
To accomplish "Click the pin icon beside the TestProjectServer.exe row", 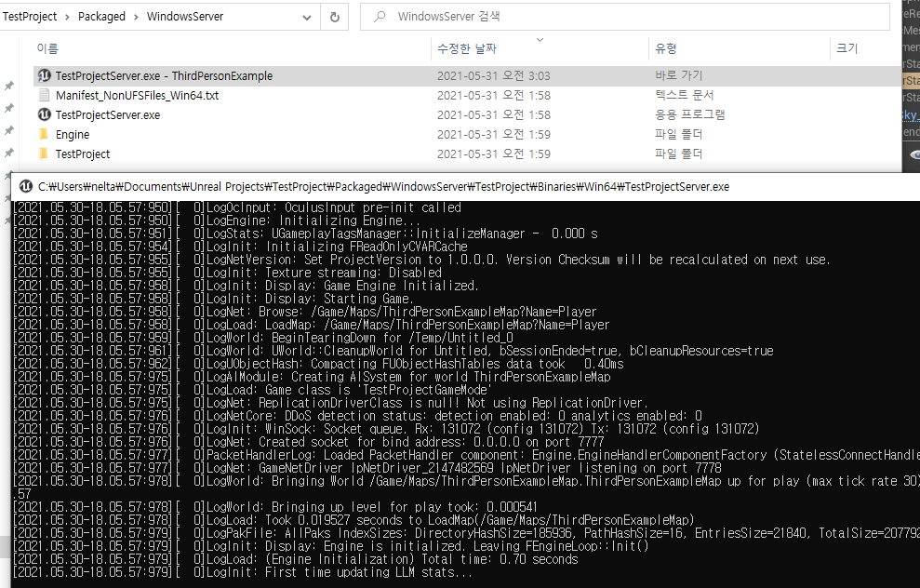I will [8, 131].
